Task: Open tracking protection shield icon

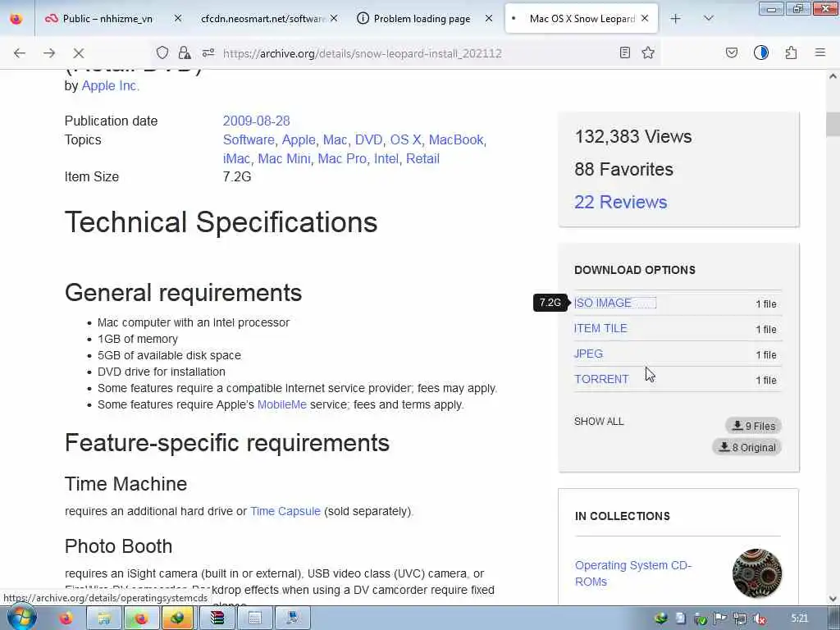Action: (162, 52)
